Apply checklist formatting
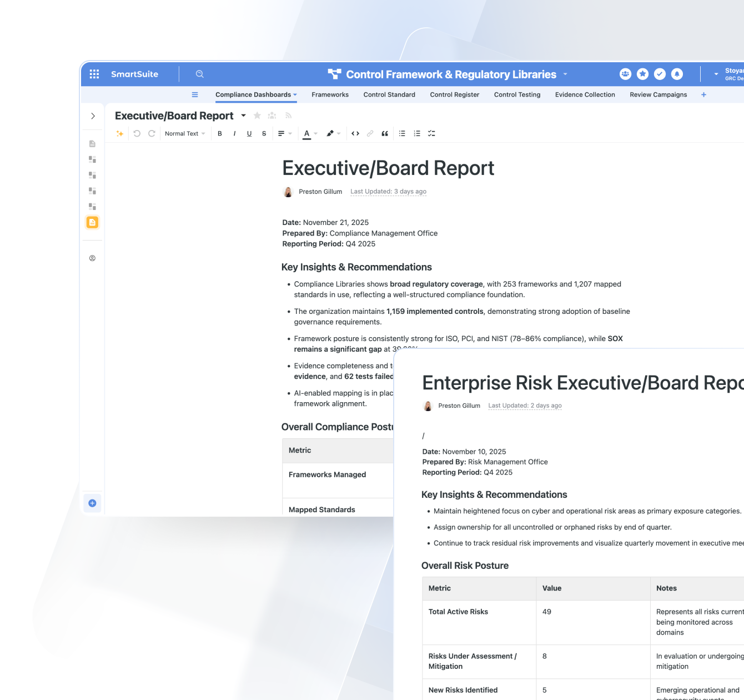Image resolution: width=744 pixels, height=700 pixels. click(431, 133)
